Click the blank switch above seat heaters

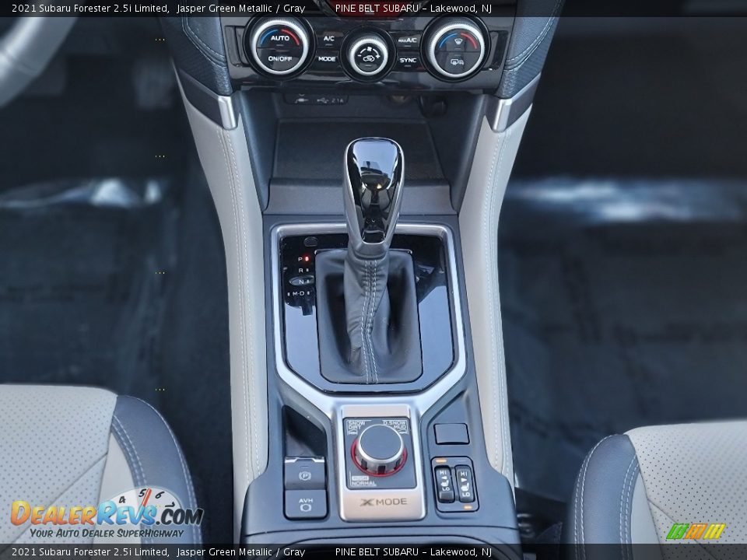(x=451, y=434)
